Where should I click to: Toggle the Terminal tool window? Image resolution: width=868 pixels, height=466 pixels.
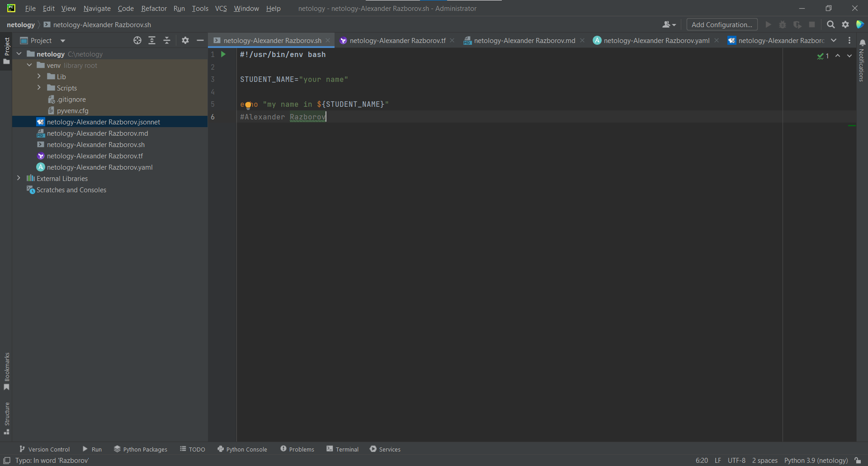(342, 449)
